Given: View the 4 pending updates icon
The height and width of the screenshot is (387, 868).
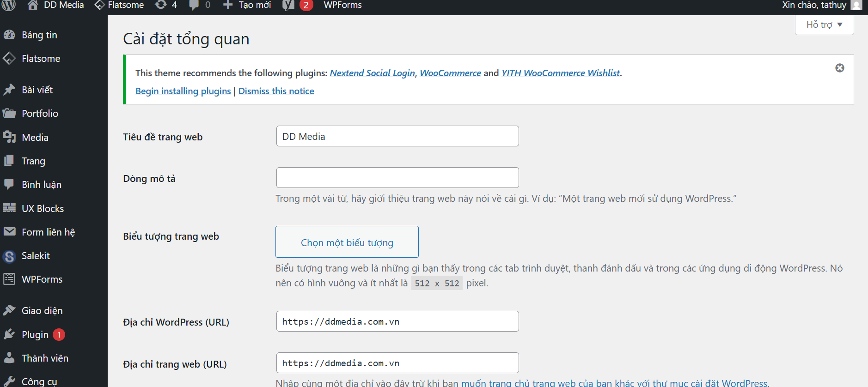Looking at the screenshot, I should coord(161,5).
